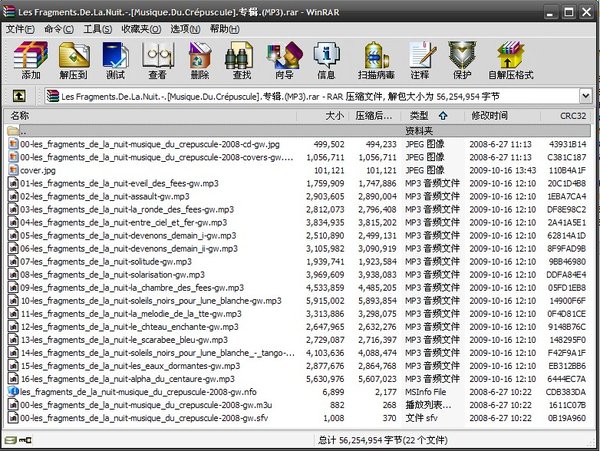Click the 删除 (Delete) toolbar icon
The image size is (600, 451).
(x=200, y=60)
